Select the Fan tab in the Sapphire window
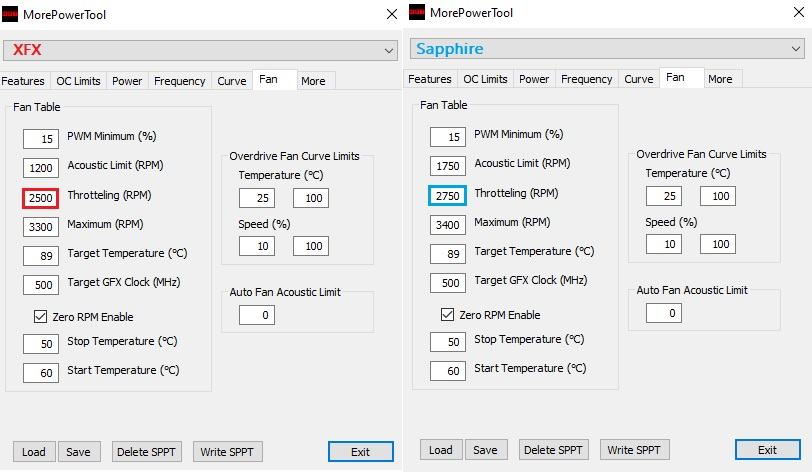Viewport: 812px width, 472px height. (682, 78)
